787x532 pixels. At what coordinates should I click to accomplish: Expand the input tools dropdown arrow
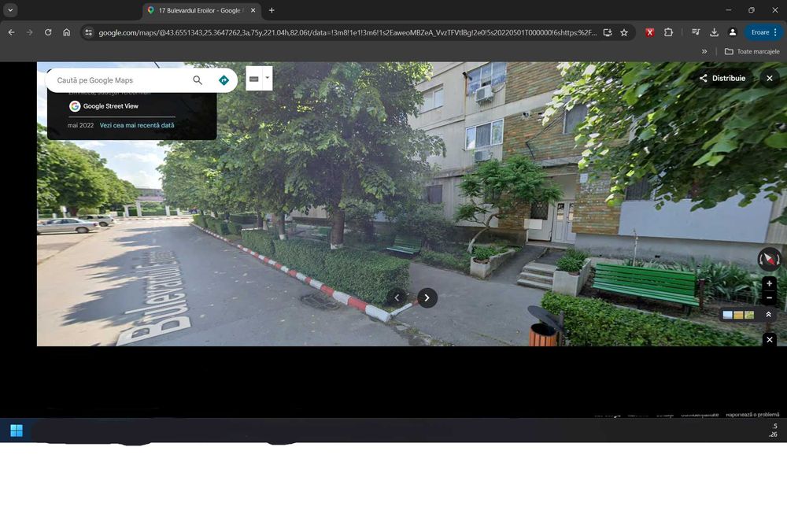point(268,78)
